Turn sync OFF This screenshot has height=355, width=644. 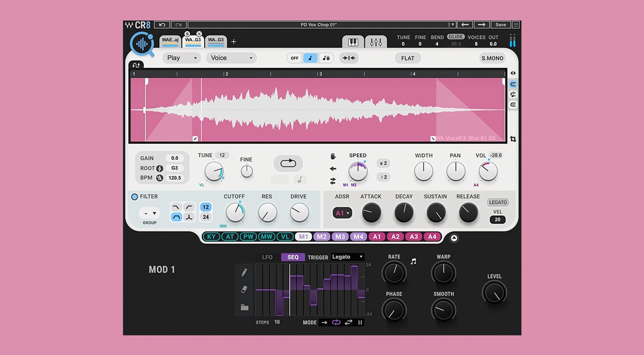(x=295, y=58)
